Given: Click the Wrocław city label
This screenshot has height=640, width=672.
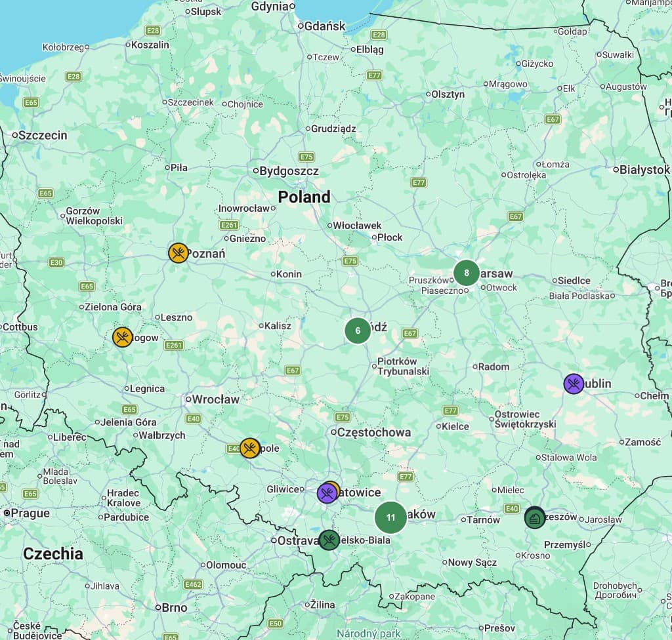Looking at the screenshot, I should 215,399.
